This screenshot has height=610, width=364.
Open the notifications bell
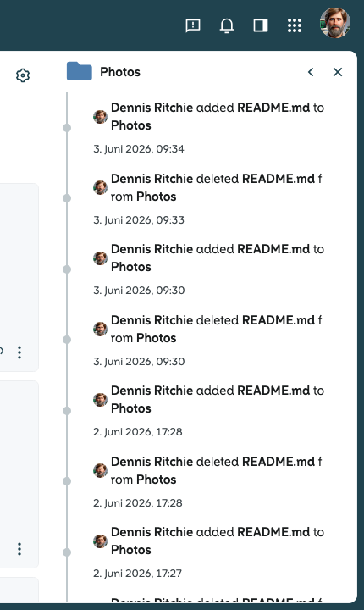pos(227,25)
